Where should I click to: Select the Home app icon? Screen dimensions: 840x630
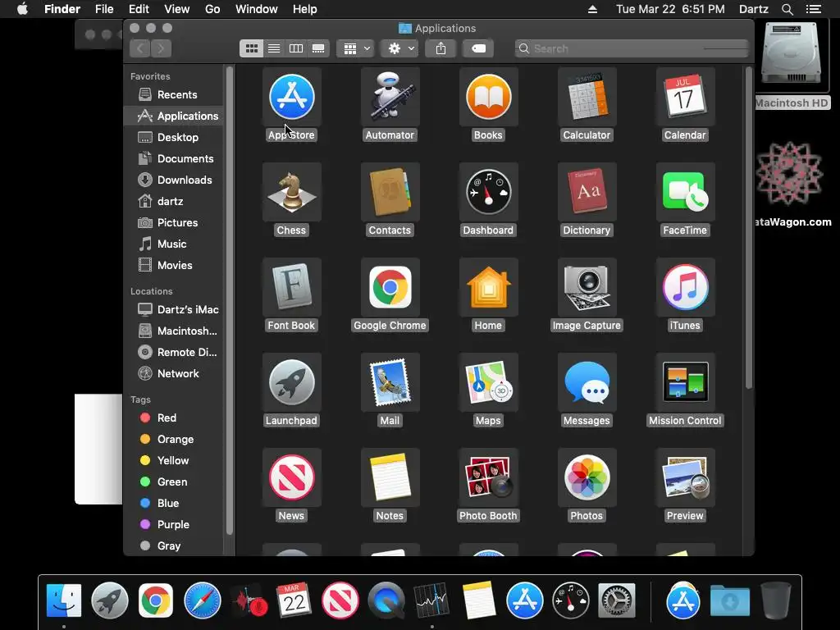[x=488, y=287]
